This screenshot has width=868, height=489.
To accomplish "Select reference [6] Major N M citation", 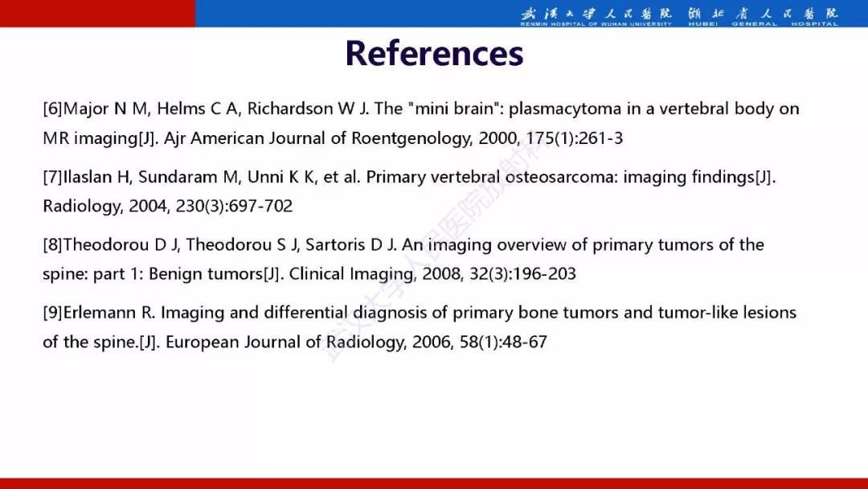I will tap(421, 123).
